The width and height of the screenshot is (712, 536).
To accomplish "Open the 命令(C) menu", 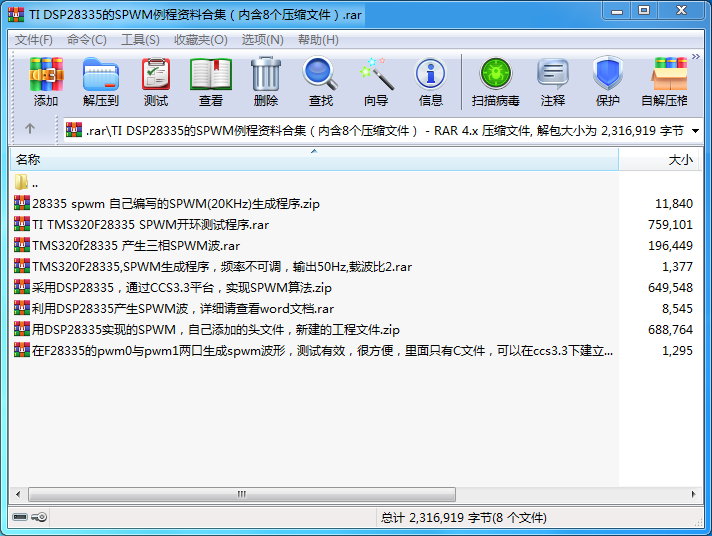I will (87, 40).
